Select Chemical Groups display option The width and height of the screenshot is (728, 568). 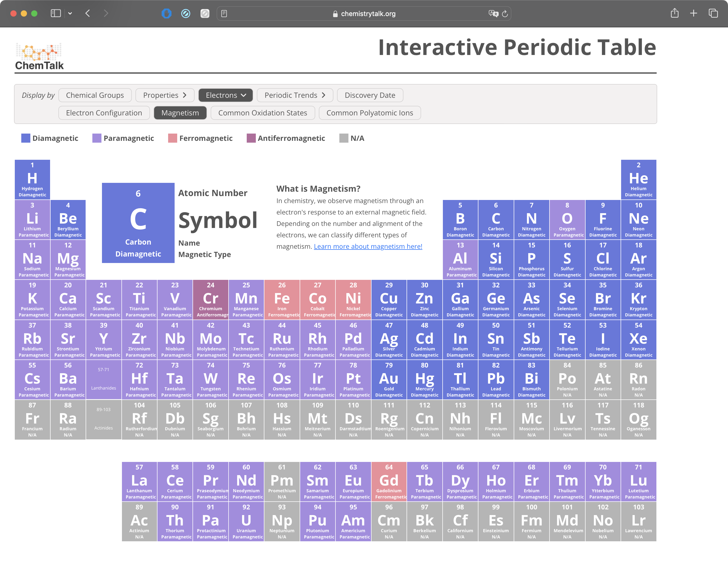95,95
